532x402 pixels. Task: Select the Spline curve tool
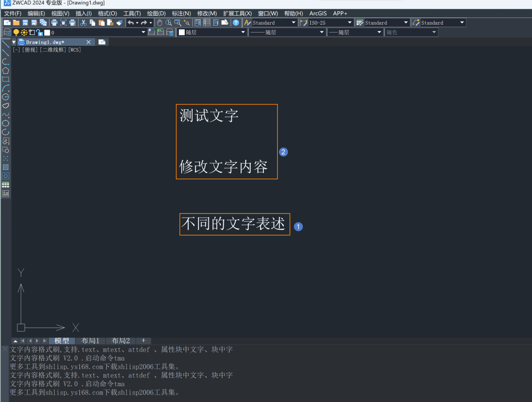[5, 115]
